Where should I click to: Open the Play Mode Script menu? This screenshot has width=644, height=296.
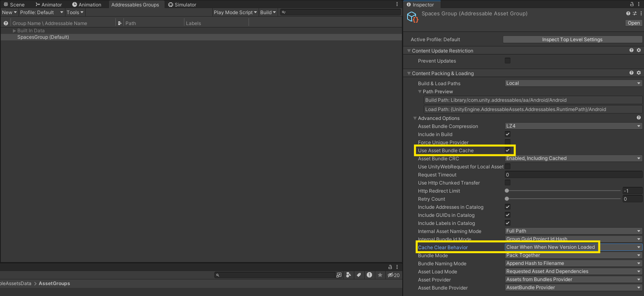(235, 13)
